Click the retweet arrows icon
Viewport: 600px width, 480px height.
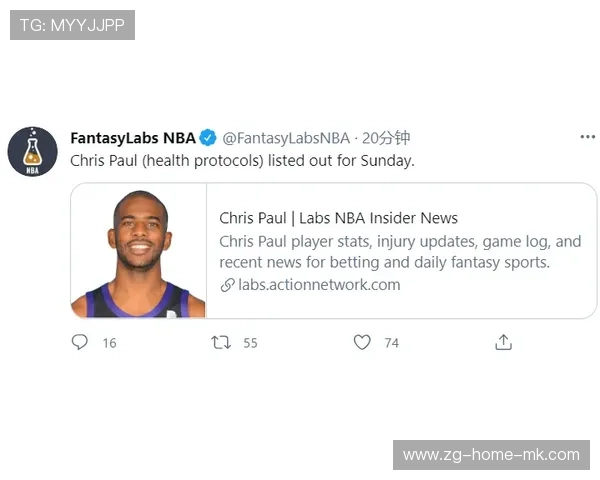point(221,342)
